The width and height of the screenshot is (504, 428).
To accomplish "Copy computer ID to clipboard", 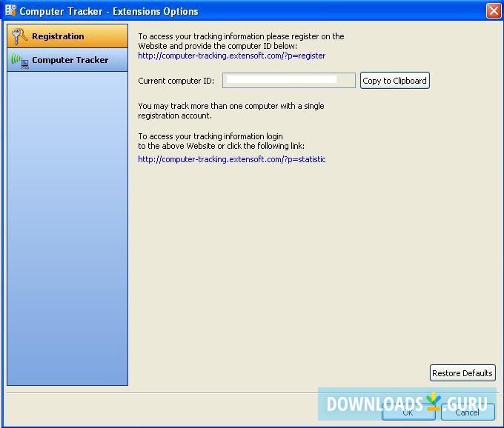I will [x=395, y=81].
